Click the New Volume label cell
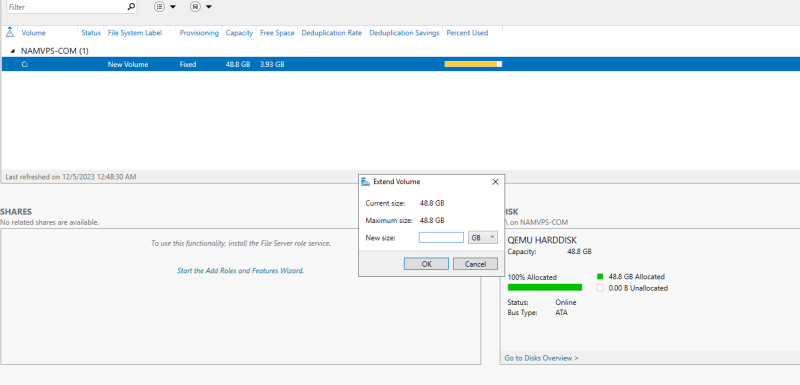 (x=128, y=65)
